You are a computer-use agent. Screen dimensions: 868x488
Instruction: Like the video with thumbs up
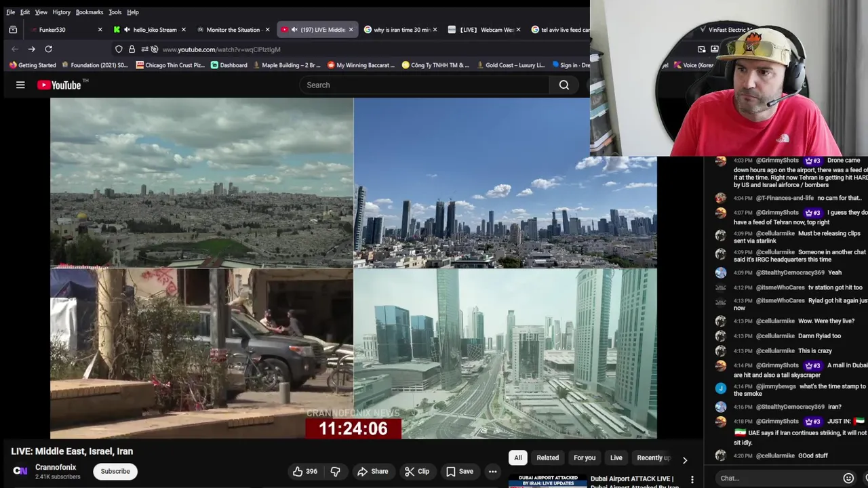(305, 471)
